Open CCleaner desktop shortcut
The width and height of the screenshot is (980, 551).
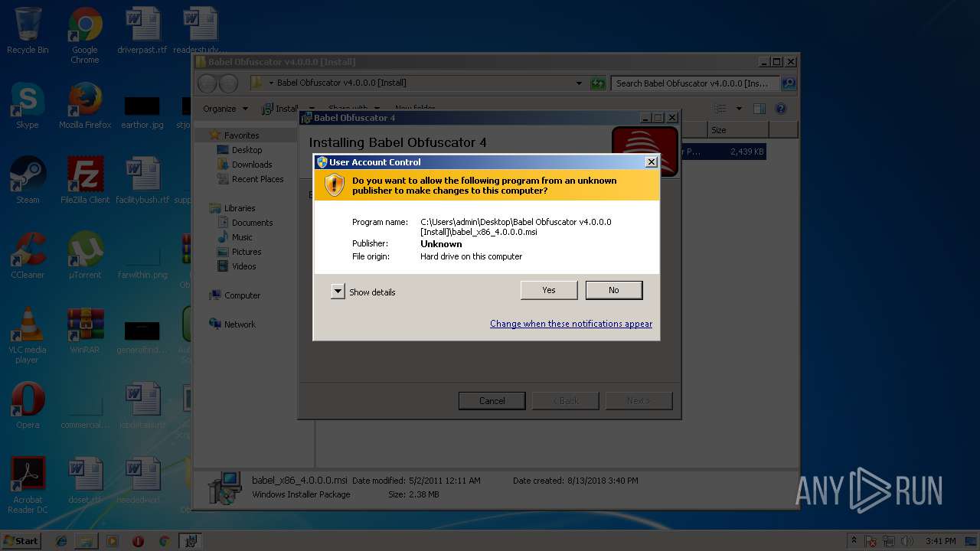pyautogui.click(x=28, y=256)
